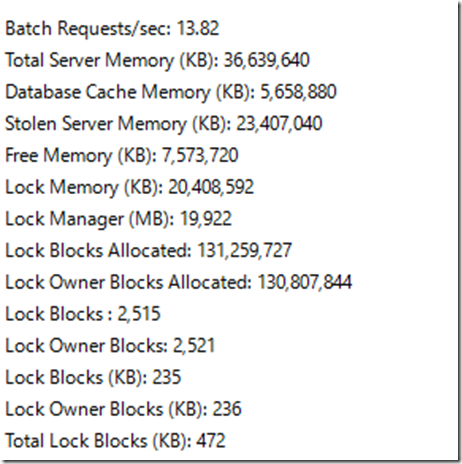462x464 pixels.
Task: Click the Database Cache Memory (KB) line
Action: 171,92
